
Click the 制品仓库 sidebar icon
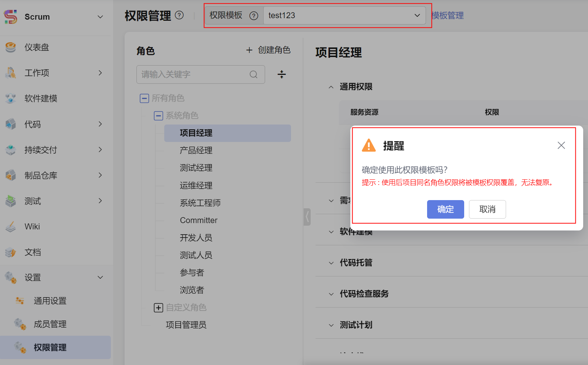pyautogui.click(x=11, y=175)
